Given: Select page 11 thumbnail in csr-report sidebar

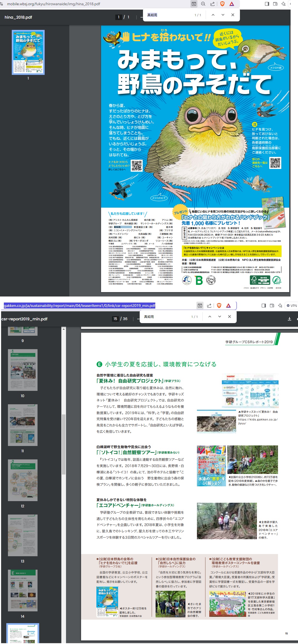Looking at the screenshot, I should pos(23,425).
